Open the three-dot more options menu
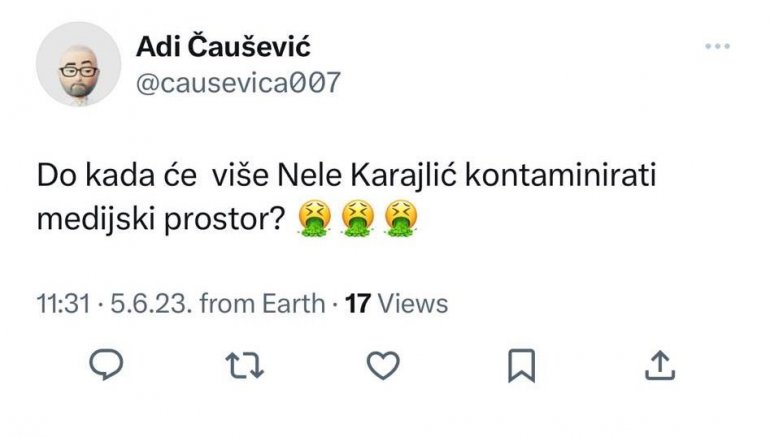This screenshot has height=437, width=770. (x=717, y=46)
